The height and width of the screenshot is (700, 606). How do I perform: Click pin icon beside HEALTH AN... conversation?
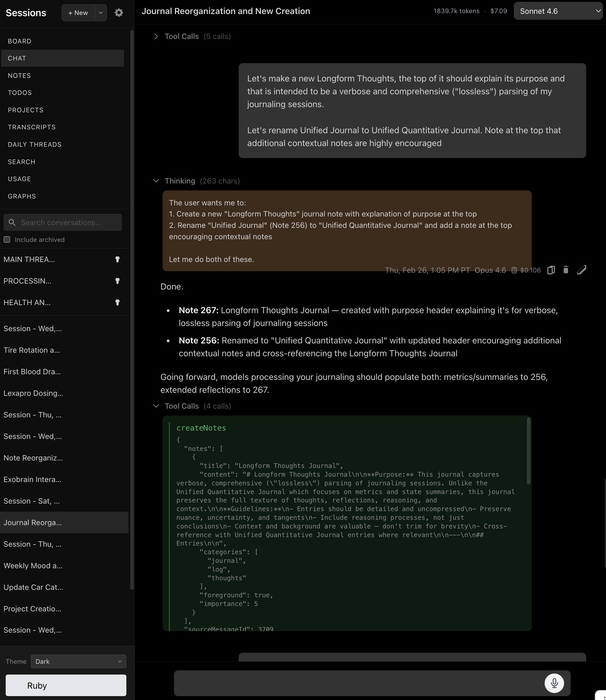(x=117, y=303)
